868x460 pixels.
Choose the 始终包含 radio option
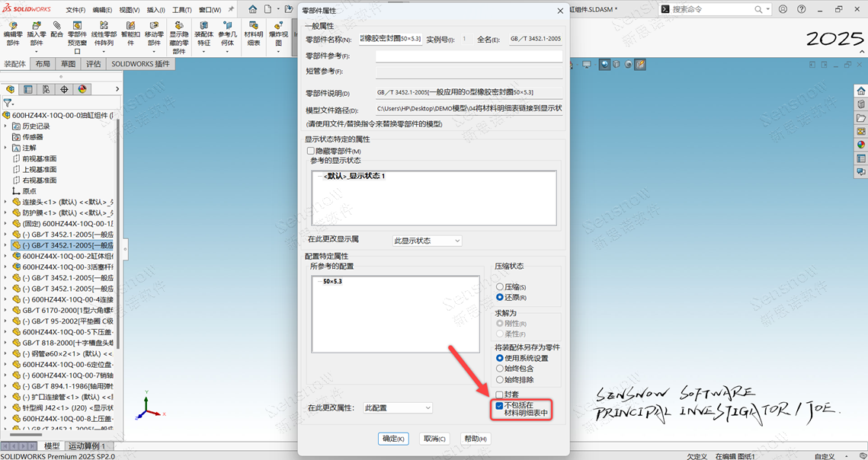(500, 369)
